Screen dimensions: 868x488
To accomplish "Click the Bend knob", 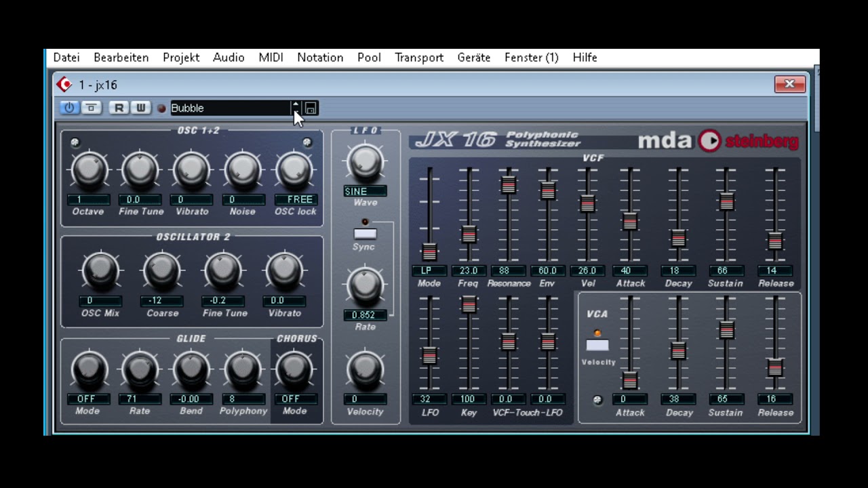I will pyautogui.click(x=191, y=370).
